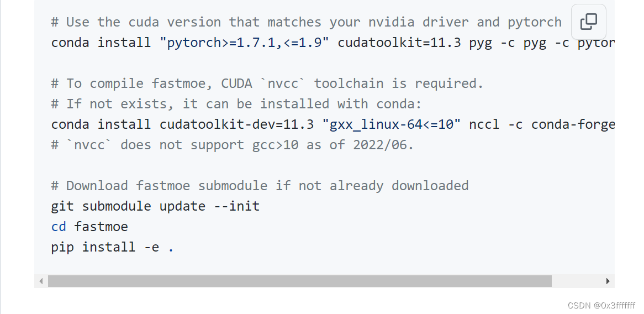Click the CSDN @0x3fffffff watermark
This screenshot has width=644, height=314.
(x=601, y=305)
